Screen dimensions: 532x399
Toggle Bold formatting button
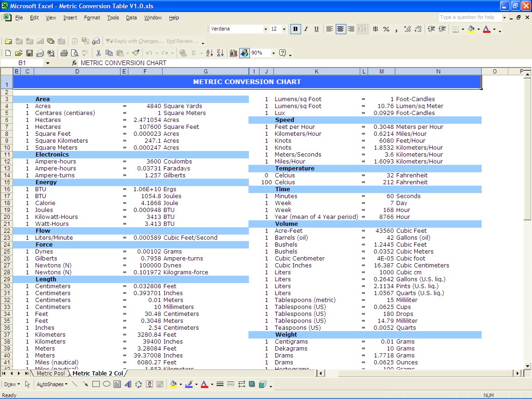point(295,29)
